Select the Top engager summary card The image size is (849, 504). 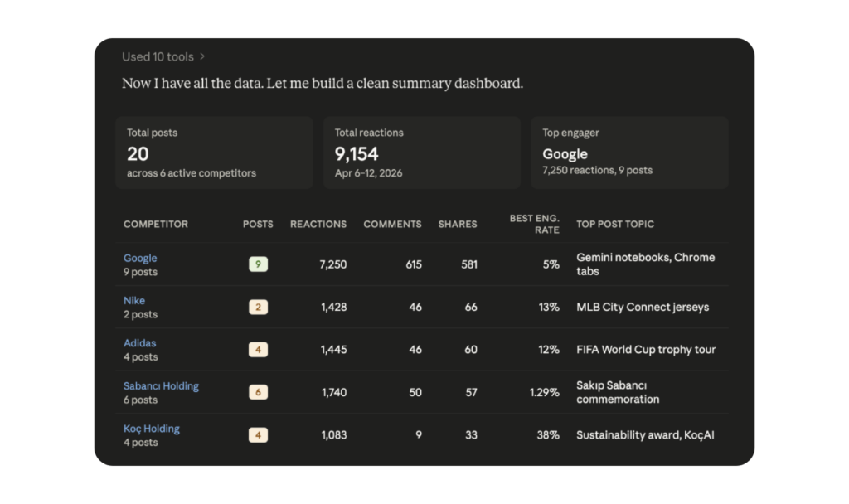[630, 153]
